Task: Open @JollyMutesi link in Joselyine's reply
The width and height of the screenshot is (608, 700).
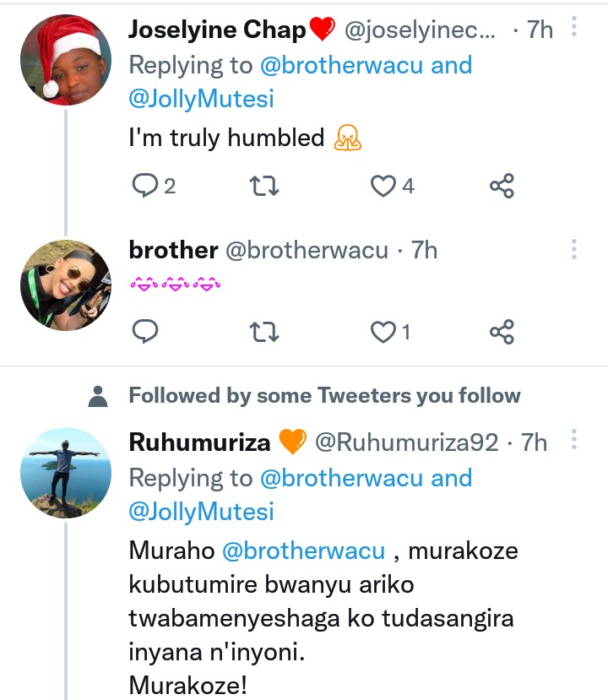Action: click(201, 98)
